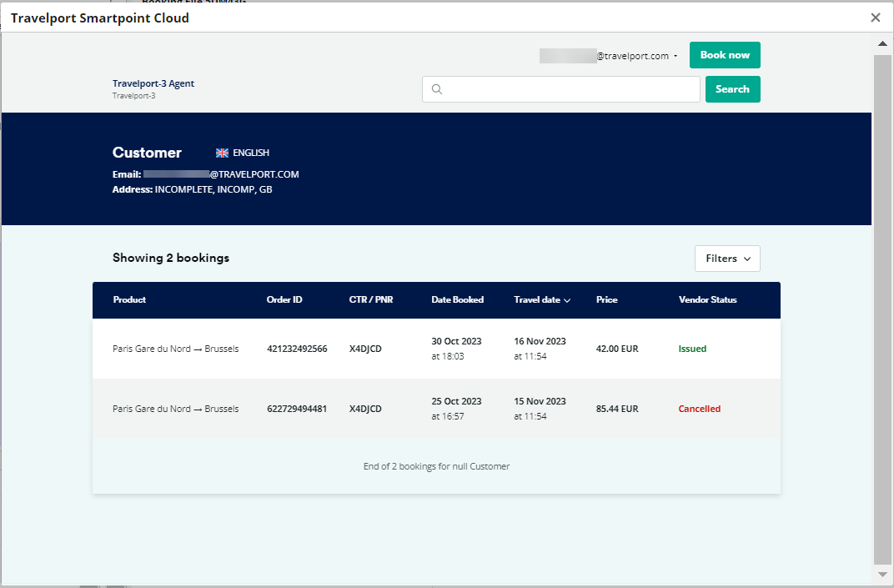
Task: Click the issued booking's Paris Gare du Nord product
Action: (x=176, y=349)
